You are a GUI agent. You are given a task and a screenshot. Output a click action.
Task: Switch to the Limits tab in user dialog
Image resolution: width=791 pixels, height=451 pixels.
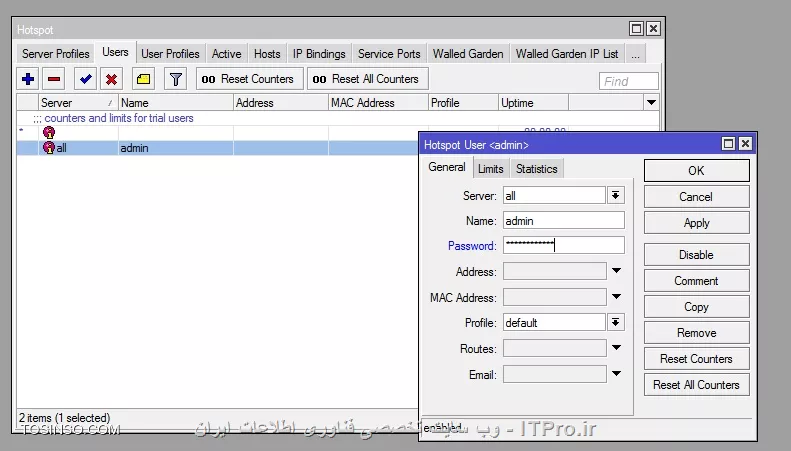click(490, 168)
